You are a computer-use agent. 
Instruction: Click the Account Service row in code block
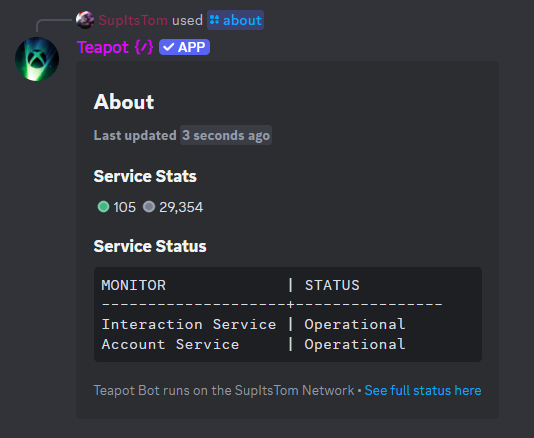pyautogui.click(x=253, y=344)
